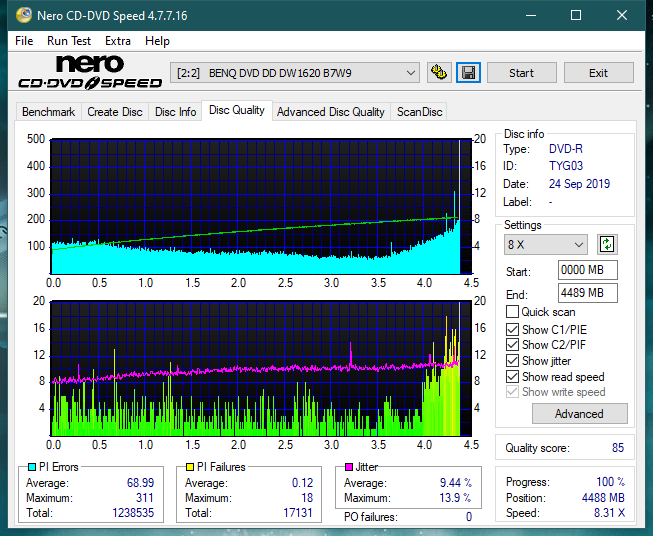The image size is (653, 536).
Task: Switch to the ScanDisc tab
Action: point(419,112)
